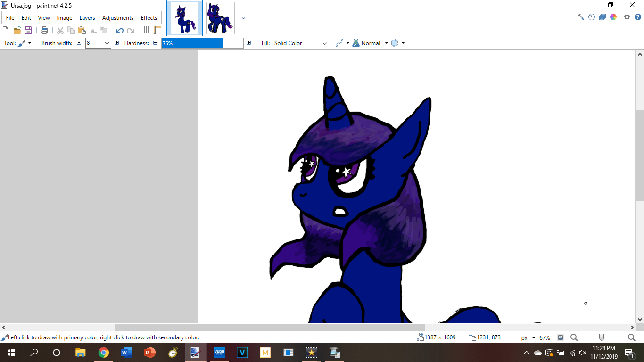The image size is (644, 362).
Task: Toggle the Layers window icon
Action: click(603, 17)
